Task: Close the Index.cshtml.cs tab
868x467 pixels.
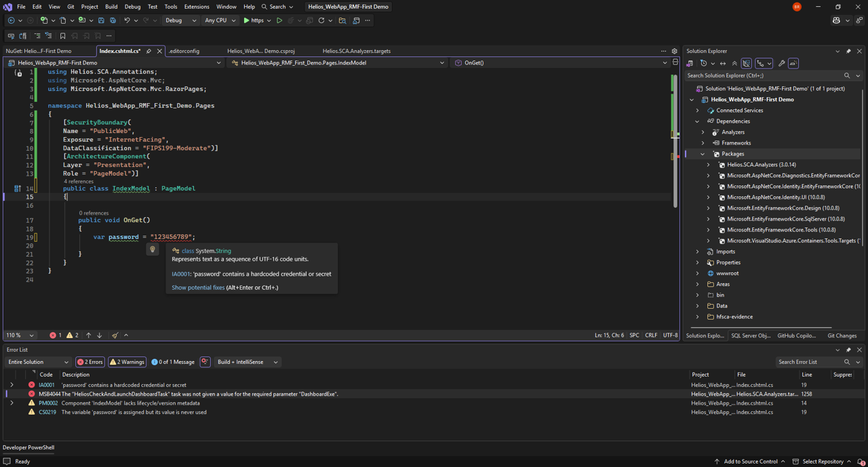Action: tap(159, 51)
